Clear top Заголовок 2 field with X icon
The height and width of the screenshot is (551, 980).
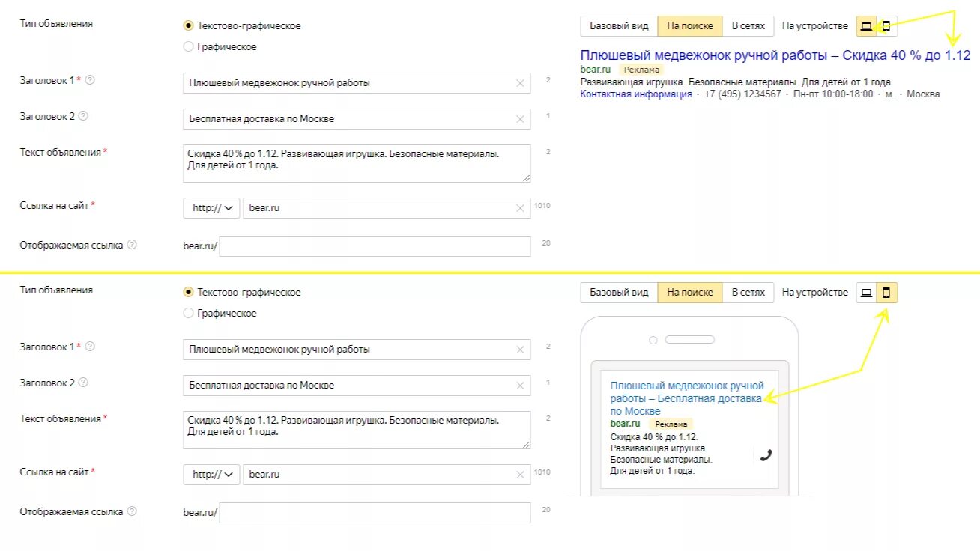tap(520, 119)
